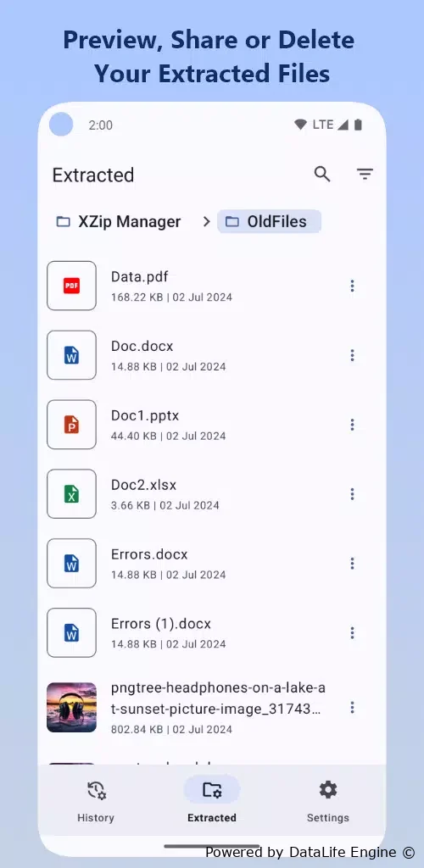Go to XZip Manager folder in breadcrumb
424x868 pixels.
119,221
